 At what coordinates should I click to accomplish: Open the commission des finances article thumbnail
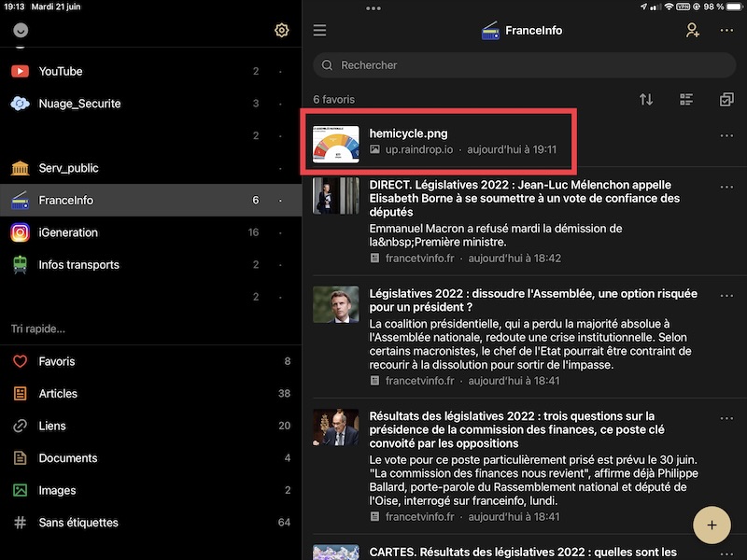336,427
